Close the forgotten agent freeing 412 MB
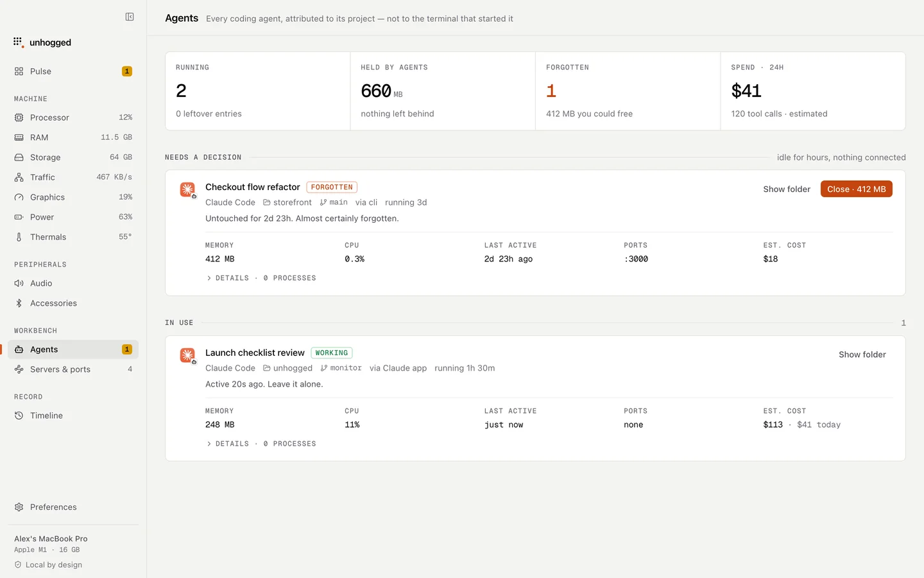 click(856, 189)
